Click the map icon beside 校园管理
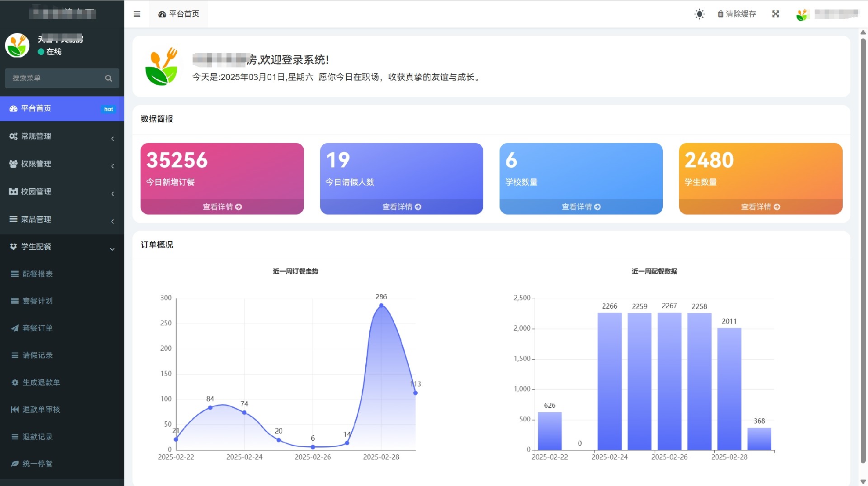The width and height of the screenshot is (868, 486). click(13, 191)
